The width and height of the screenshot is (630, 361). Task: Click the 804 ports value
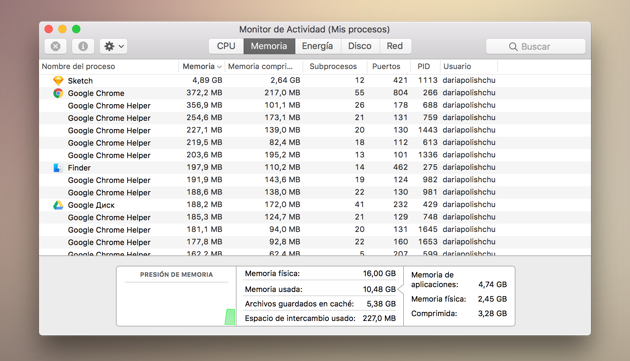pos(400,93)
